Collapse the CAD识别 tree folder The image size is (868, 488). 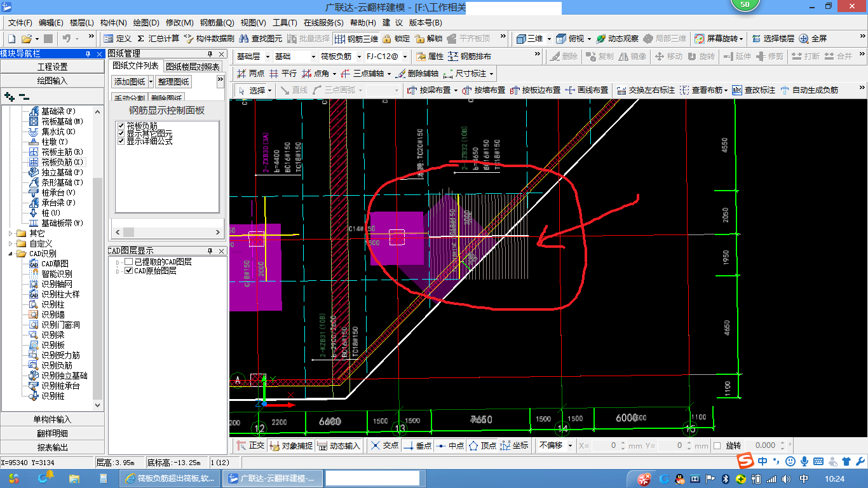[11, 254]
